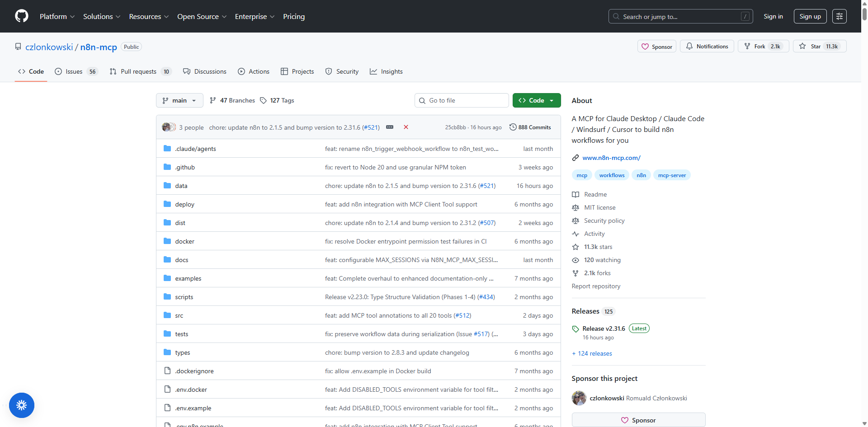Viewport: 868px width, 427px height.
Task: Expand the green Code dropdown
Action: pos(536,100)
